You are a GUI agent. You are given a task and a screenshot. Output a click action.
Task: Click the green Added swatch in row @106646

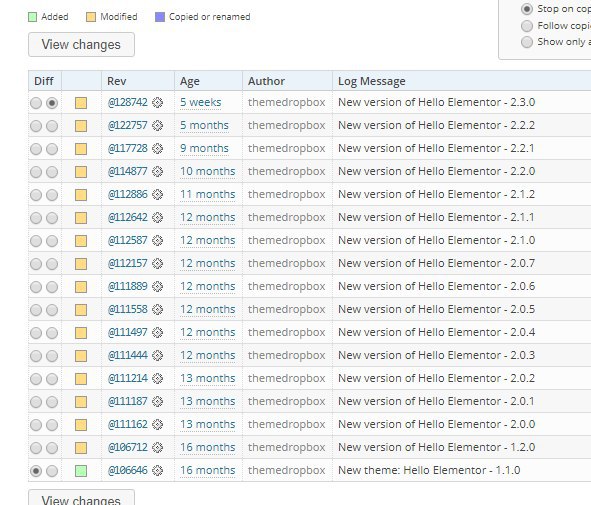[x=81, y=471]
